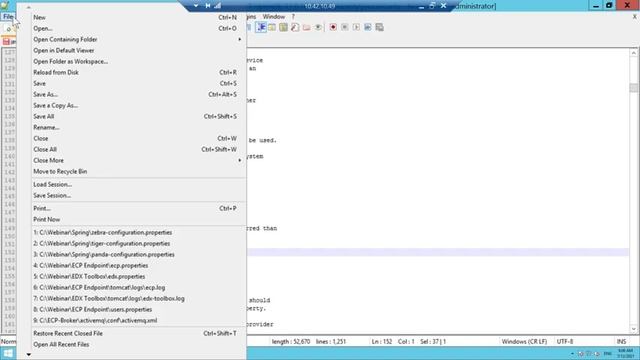Click the length : 52,670 status entry
This screenshot has width=640, height=360.
[x=291, y=342]
